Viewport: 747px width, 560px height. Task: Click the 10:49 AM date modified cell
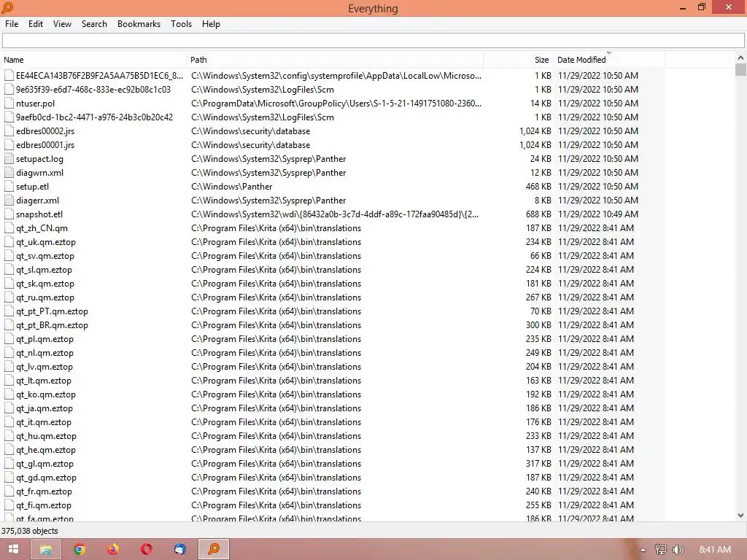pyautogui.click(x=598, y=214)
